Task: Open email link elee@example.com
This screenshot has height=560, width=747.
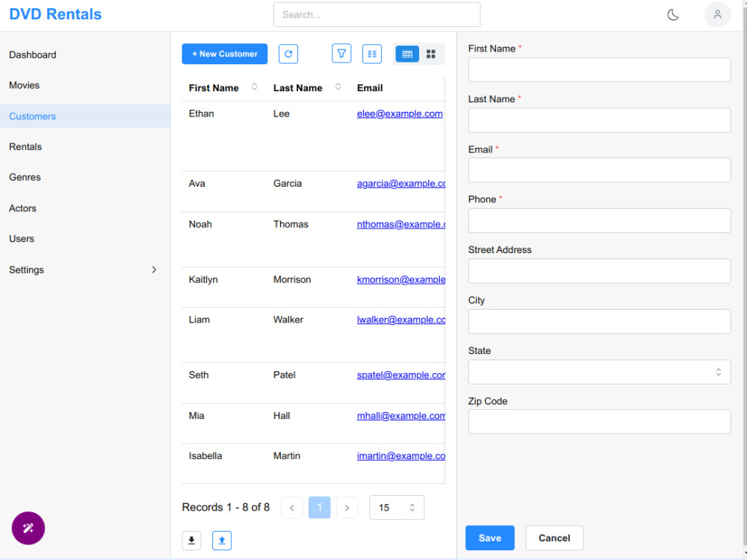Action: click(400, 113)
